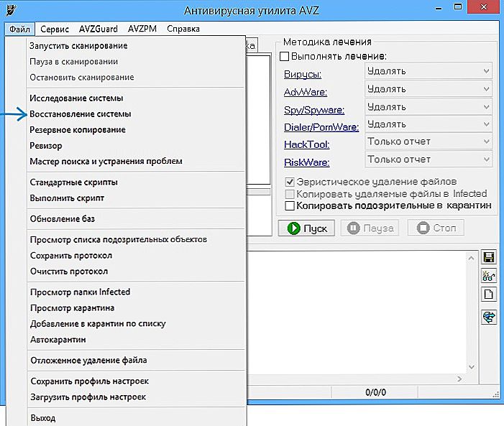Open the AdWare action dropdown
The image size is (504, 426).
429,89
